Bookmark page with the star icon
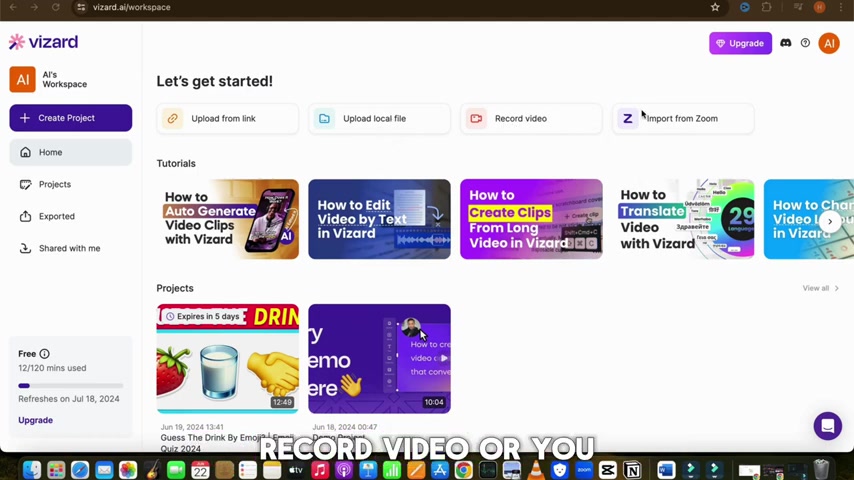Image resolution: width=854 pixels, height=480 pixels. (x=715, y=7)
